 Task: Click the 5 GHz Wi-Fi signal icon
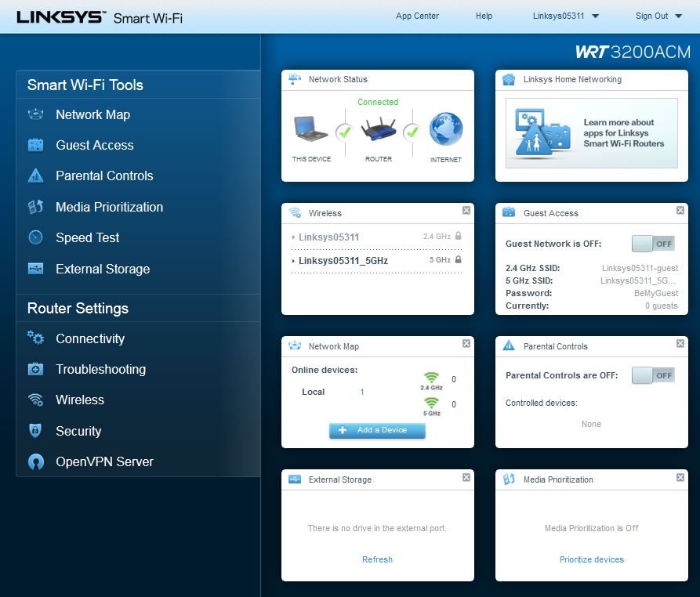tap(431, 403)
